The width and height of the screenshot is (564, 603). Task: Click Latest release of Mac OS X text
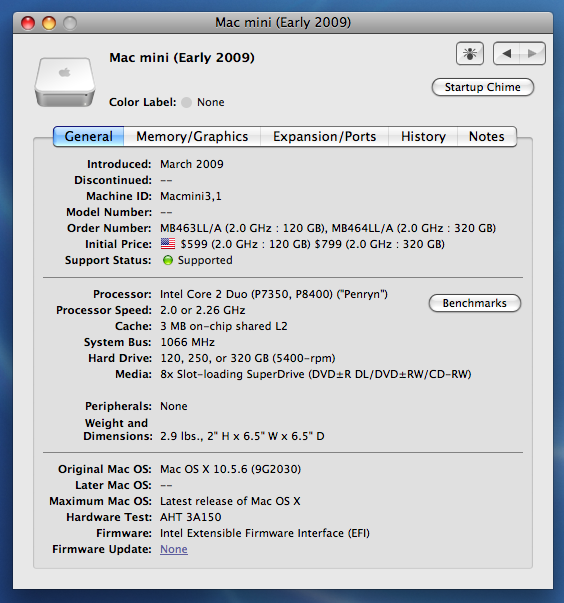point(230,501)
